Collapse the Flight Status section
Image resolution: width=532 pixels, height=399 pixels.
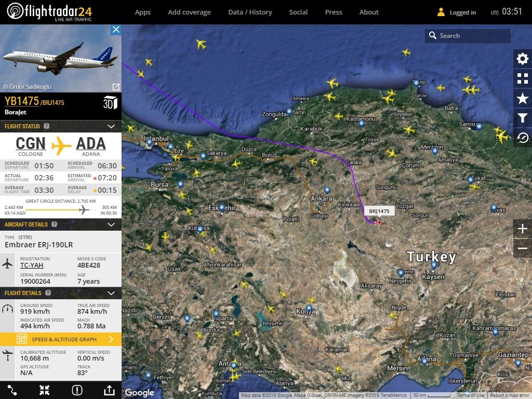tap(111, 126)
